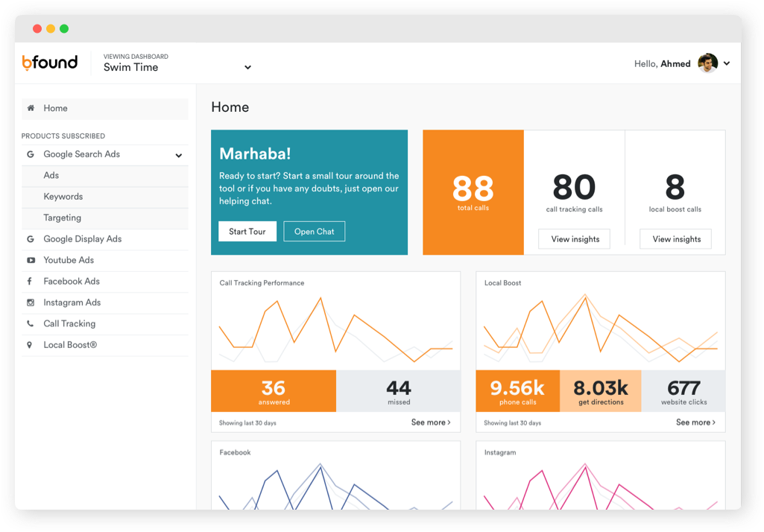This screenshot has height=532, width=764.
Task: Click the 8 local boost calls figure
Action: click(675, 188)
